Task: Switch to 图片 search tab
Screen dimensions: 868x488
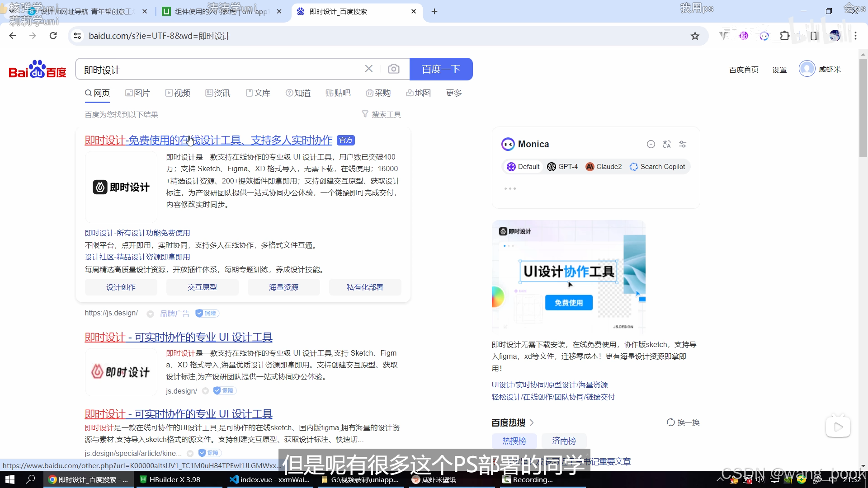Action: [x=137, y=93]
